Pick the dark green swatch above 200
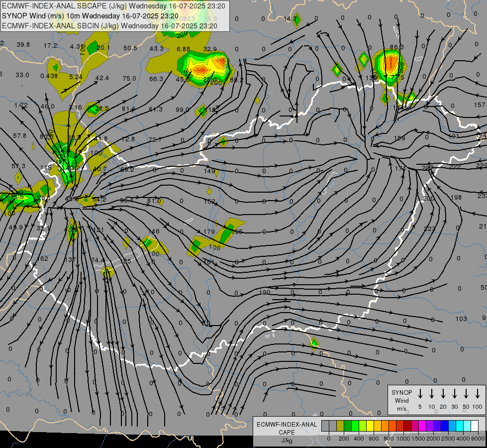487x448 pixels. click(x=348, y=426)
